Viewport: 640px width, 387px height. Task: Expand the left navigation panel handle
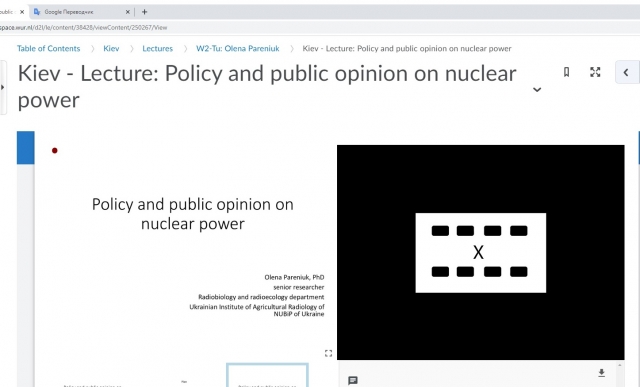(3, 87)
